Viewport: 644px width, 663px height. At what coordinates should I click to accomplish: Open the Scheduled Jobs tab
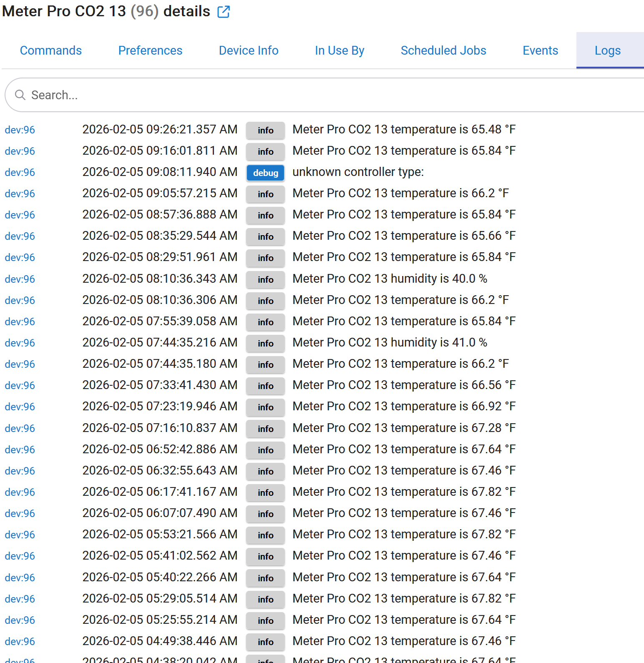443,50
